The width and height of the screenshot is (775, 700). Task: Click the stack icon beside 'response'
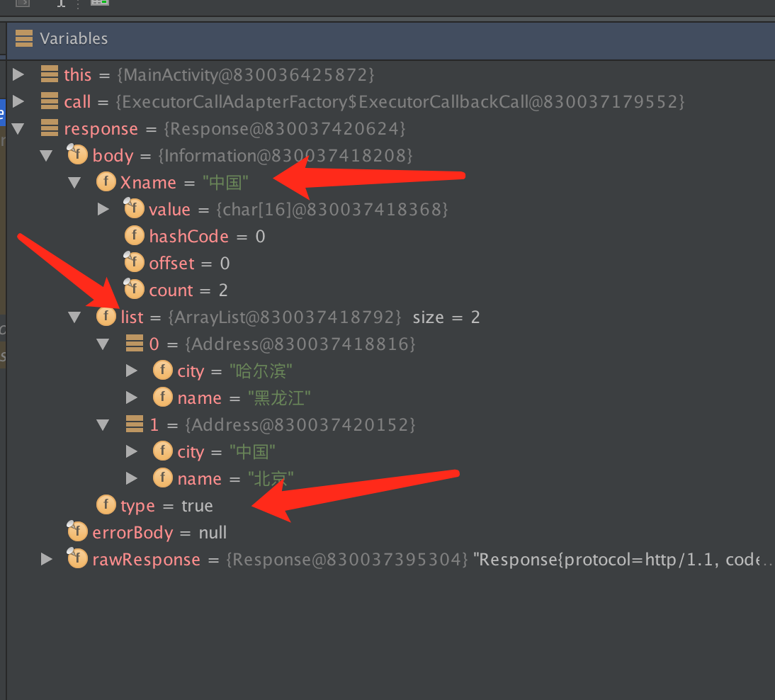pyautogui.click(x=50, y=128)
